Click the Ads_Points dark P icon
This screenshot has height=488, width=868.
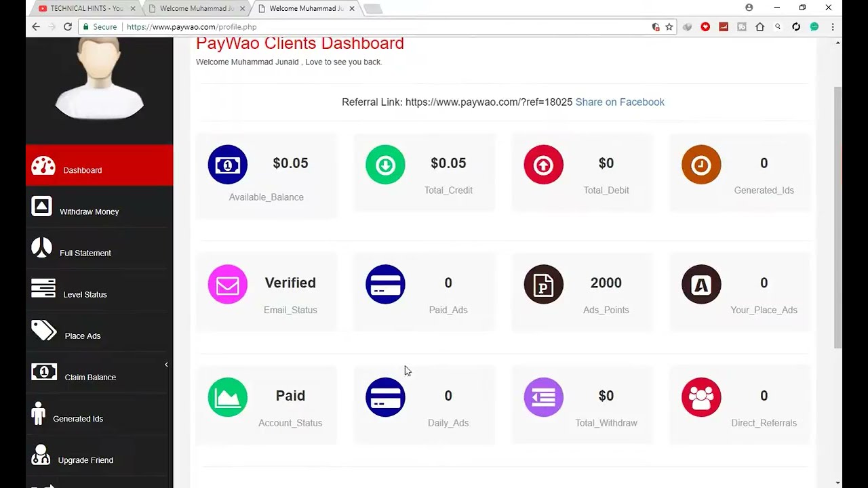tap(543, 285)
